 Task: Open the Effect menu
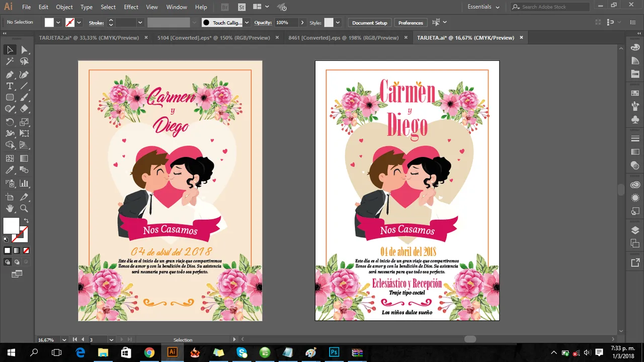[131, 7]
